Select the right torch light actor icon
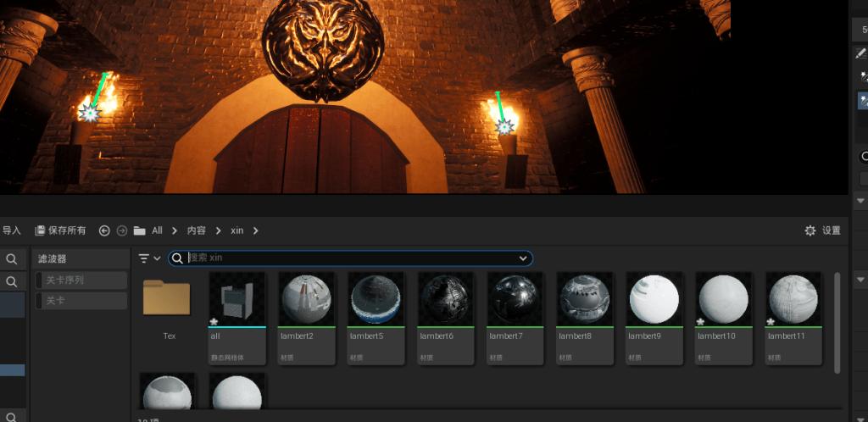 coord(504,128)
